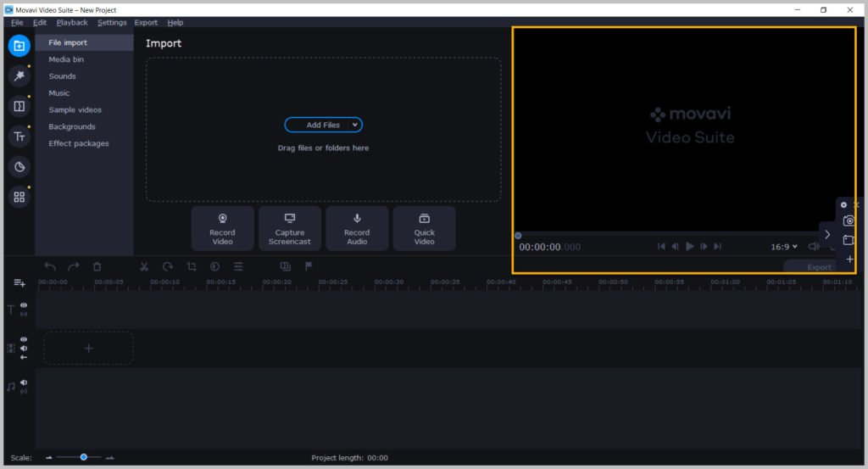This screenshot has width=868, height=469.
Task: Toggle video track arrow icon
Action: pos(24,357)
